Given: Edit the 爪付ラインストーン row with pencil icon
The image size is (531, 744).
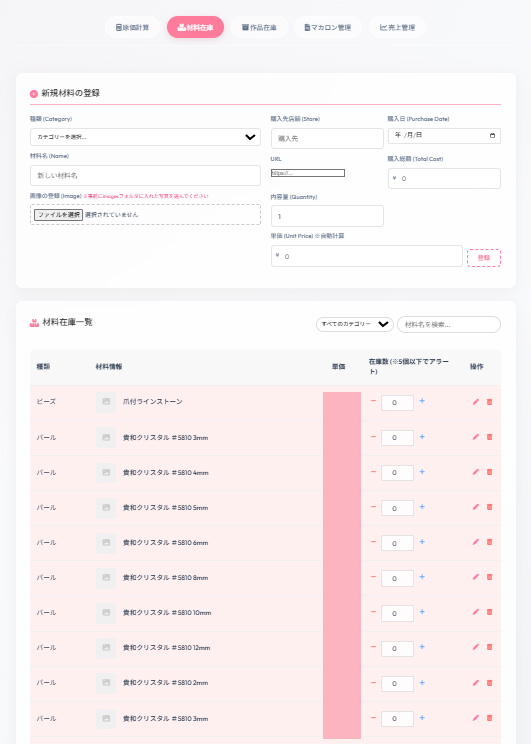Looking at the screenshot, I should click(x=475, y=402).
